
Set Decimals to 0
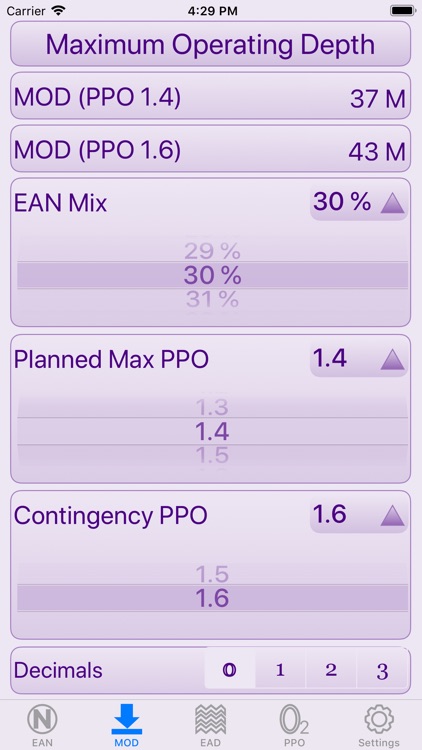(230, 670)
